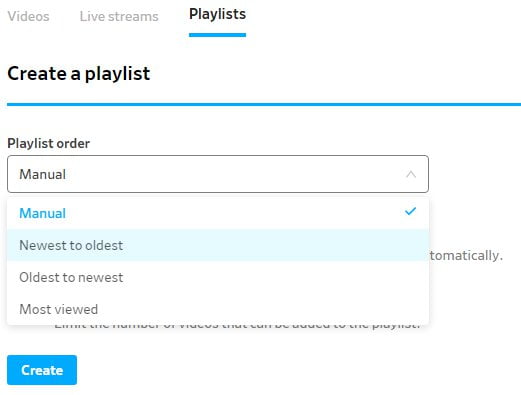Select the Playlists tab

pyautogui.click(x=217, y=14)
